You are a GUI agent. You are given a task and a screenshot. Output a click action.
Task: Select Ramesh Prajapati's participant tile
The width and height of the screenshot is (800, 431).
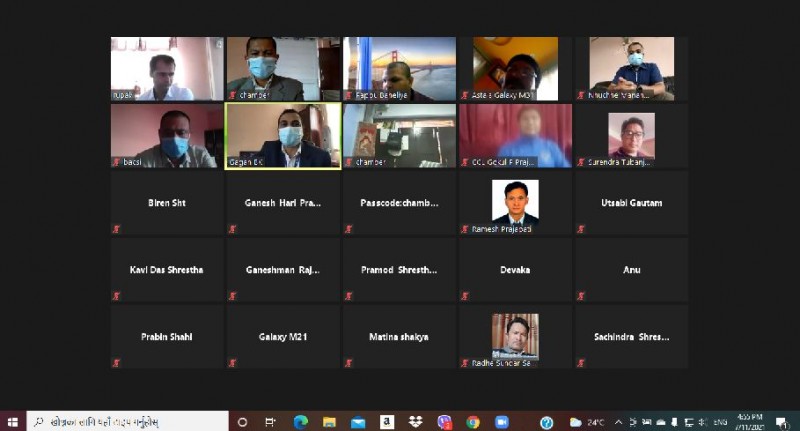tap(515, 203)
